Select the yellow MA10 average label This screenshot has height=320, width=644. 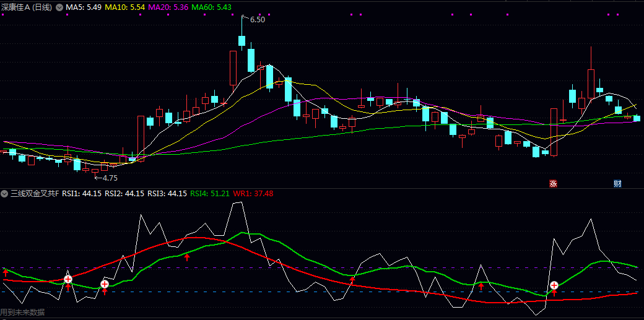(125, 7)
